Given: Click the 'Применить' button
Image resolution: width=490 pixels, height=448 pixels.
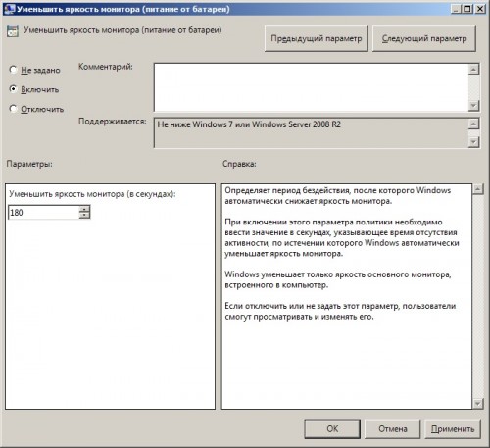Looking at the screenshot, I should [453, 428].
